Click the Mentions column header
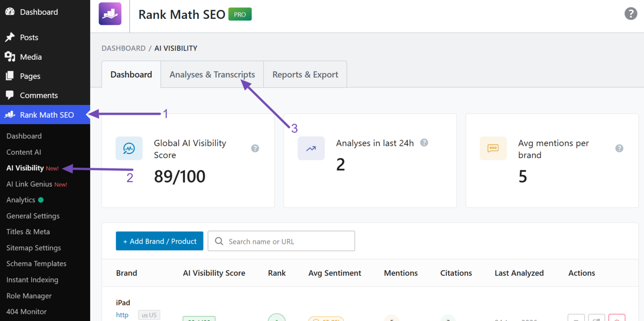 (401, 273)
